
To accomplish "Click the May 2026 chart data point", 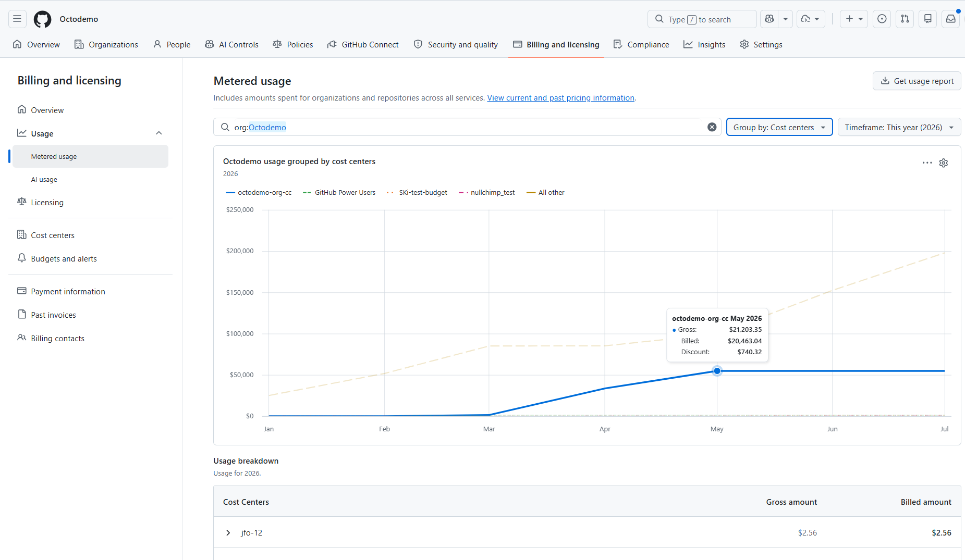I will tap(717, 371).
